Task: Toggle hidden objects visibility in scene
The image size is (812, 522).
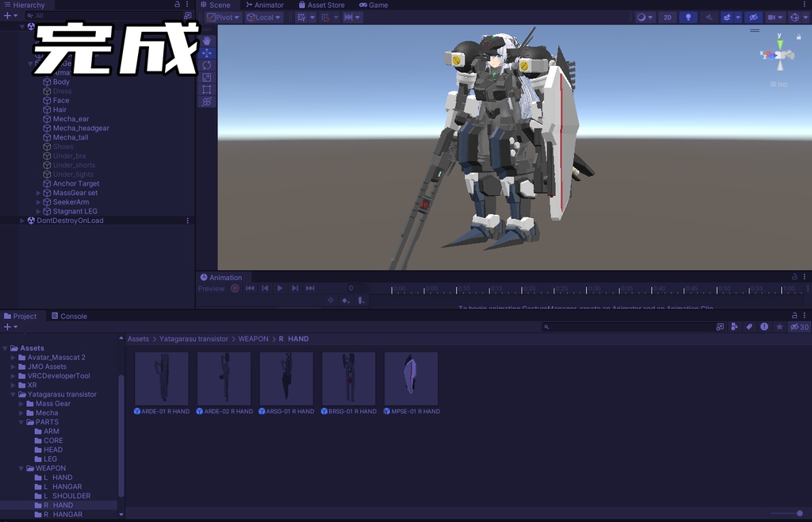Action: (x=753, y=17)
